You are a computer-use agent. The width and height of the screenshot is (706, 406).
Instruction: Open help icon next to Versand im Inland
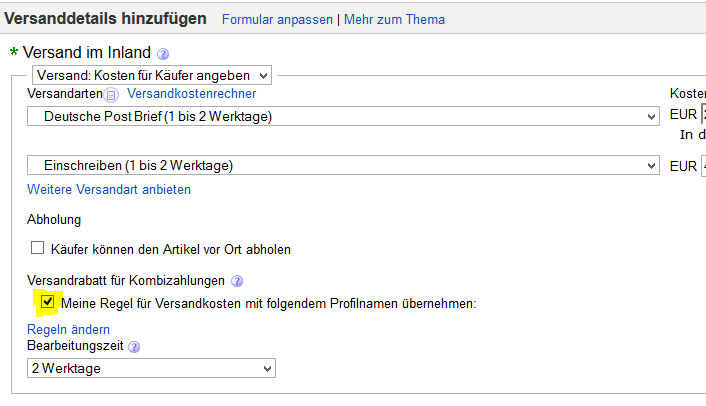163,54
